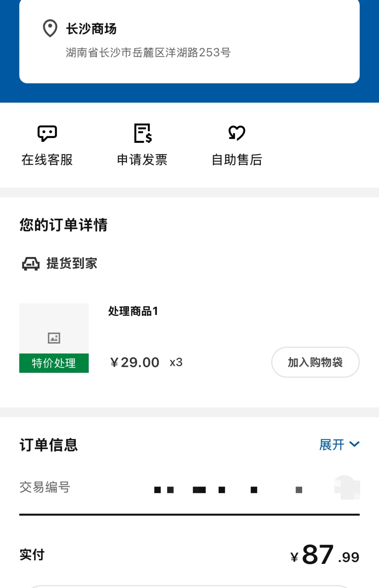Open product thumbnail marked 特价处理
This screenshot has width=379, height=588.
point(54,338)
